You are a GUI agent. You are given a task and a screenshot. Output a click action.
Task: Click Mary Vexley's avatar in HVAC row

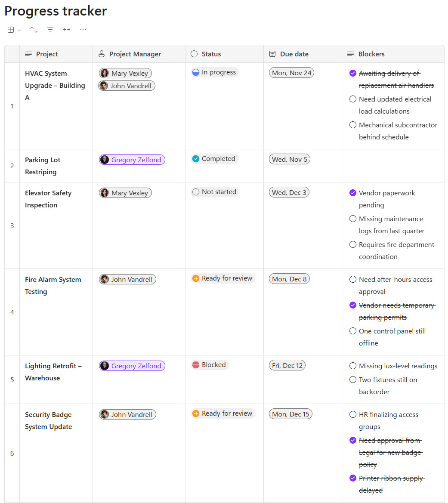pyautogui.click(x=105, y=74)
